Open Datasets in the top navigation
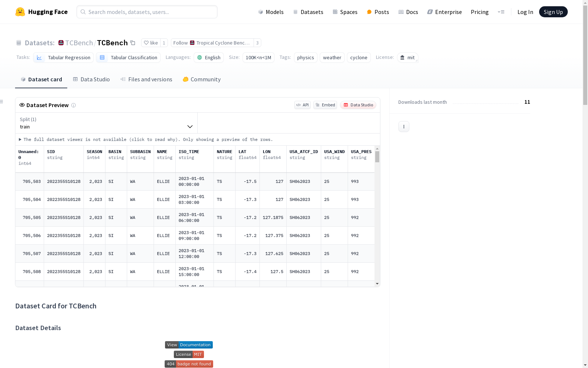 click(x=308, y=12)
